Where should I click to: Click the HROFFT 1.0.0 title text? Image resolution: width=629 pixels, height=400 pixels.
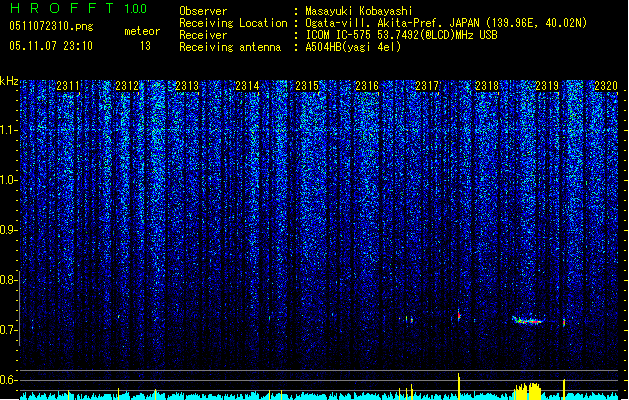click(79, 8)
